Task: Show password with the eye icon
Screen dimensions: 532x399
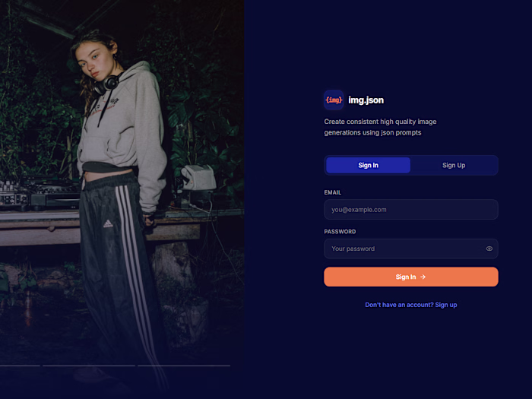Action: click(x=489, y=249)
